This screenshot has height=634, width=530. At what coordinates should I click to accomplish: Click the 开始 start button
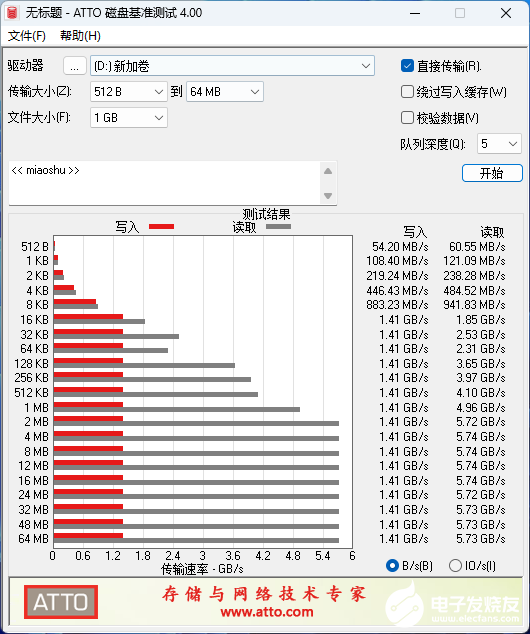point(492,173)
